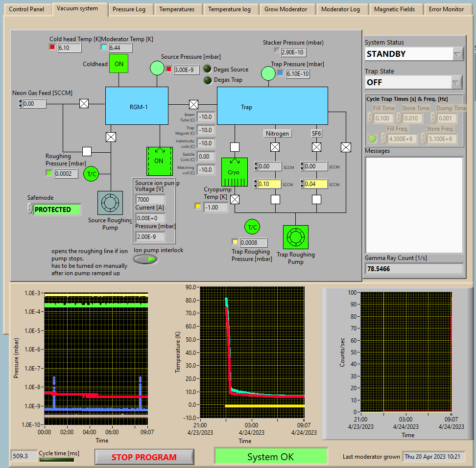
Task: Click the red Cold head Temp color swatch
Action: 52,47
